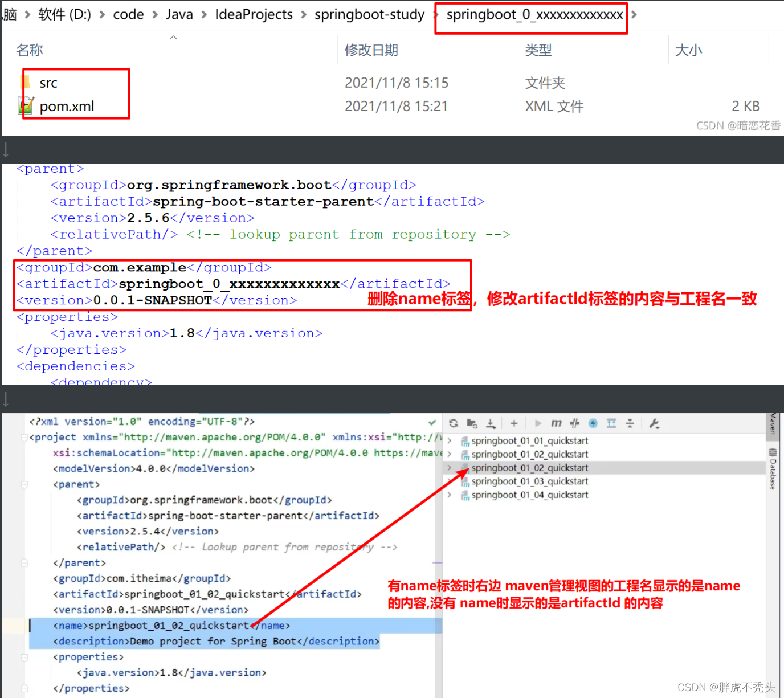Sort by 类型 column header
Screen dimensions: 784x698
[x=538, y=50]
